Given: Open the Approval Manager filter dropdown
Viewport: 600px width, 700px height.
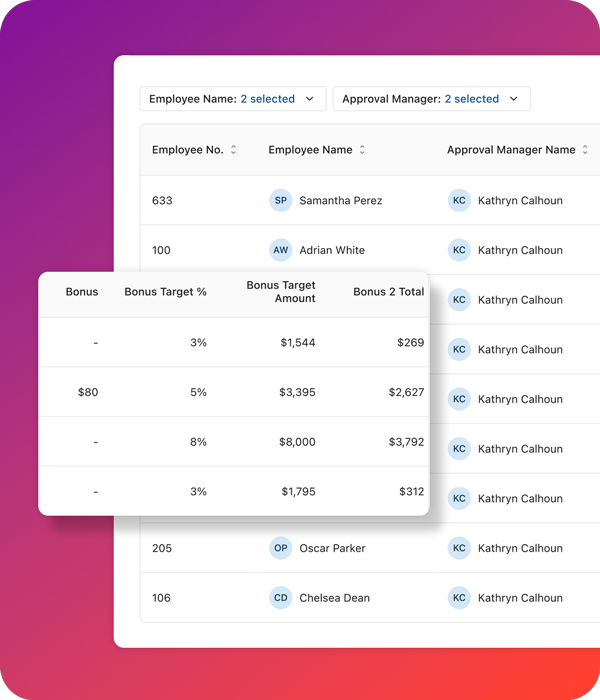Looking at the screenshot, I should [431, 99].
